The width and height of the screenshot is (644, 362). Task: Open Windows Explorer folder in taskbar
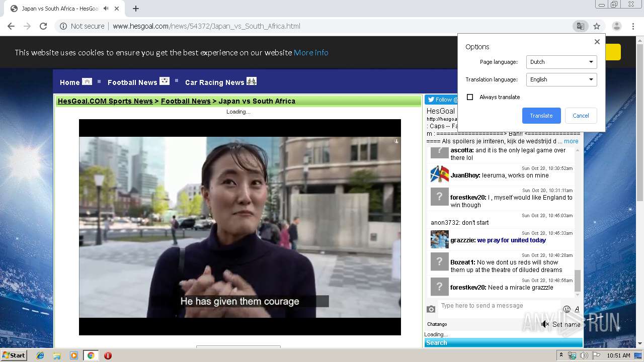(x=57, y=355)
